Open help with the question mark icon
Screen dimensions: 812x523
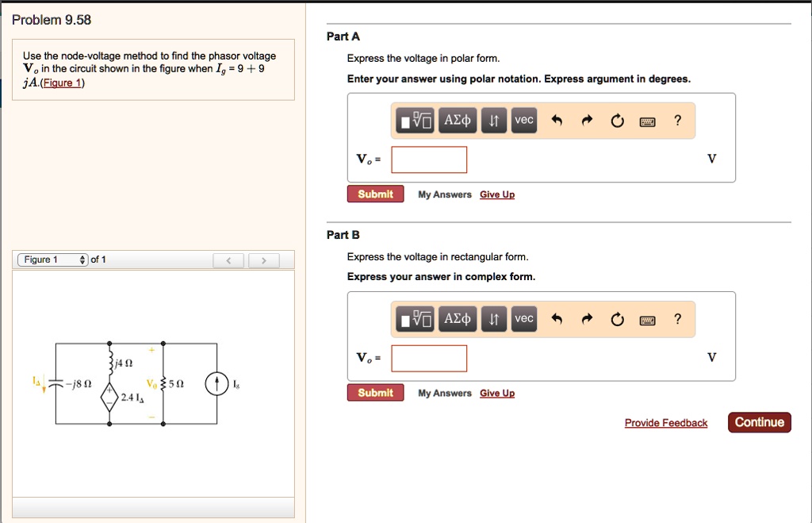click(x=676, y=120)
